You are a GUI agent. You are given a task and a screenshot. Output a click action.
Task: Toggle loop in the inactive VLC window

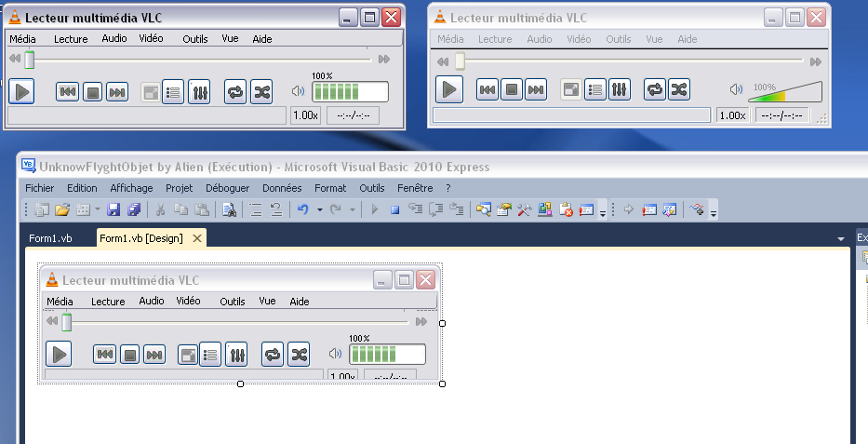pyautogui.click(x=655, y=89)
